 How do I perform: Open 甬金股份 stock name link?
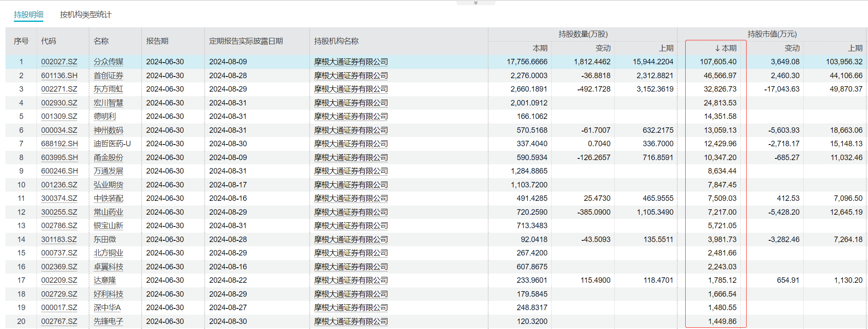tap(108, 158)
